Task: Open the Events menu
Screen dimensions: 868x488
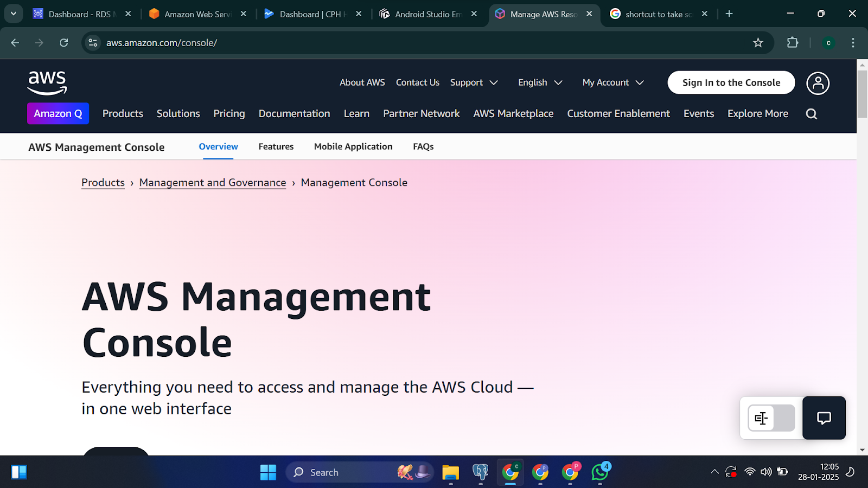Action: 699,113
